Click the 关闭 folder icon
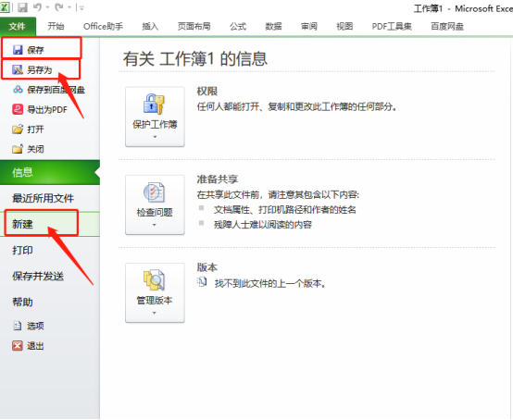 (x=18, y=149)
